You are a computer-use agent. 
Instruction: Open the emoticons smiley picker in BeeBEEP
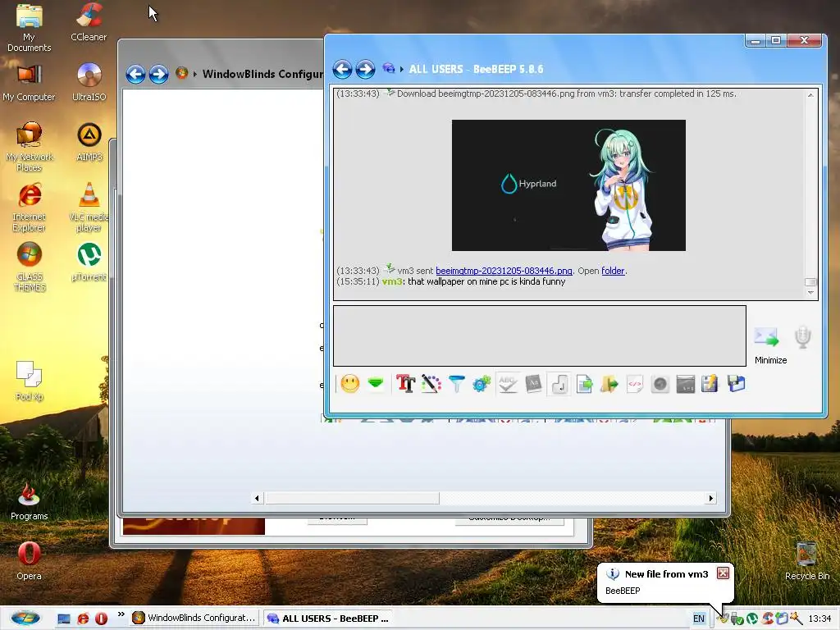(349, 384)
